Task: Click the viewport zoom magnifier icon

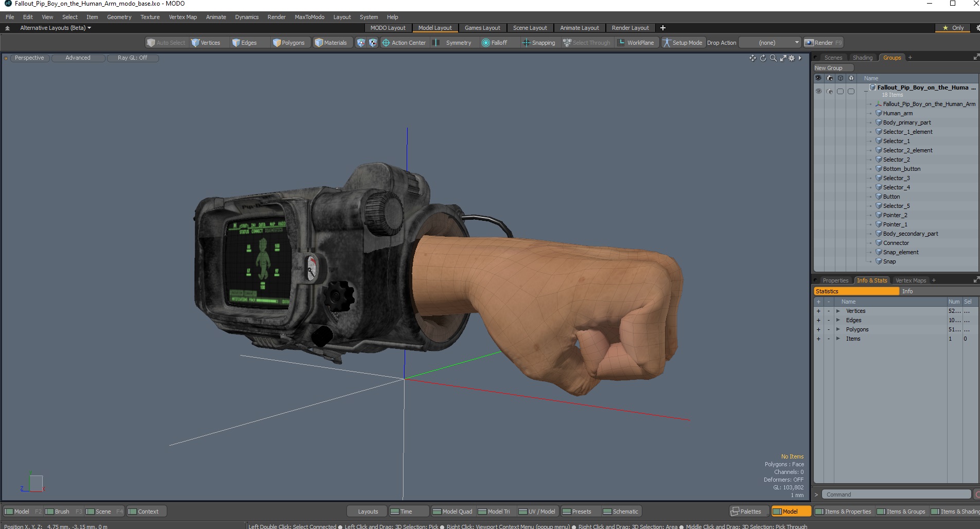Action: [773, 58]
